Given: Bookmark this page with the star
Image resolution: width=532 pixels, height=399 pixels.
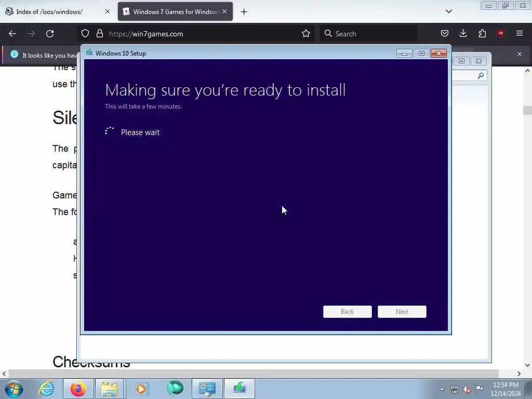Looking at the screenshot, I should coord(305,34).
